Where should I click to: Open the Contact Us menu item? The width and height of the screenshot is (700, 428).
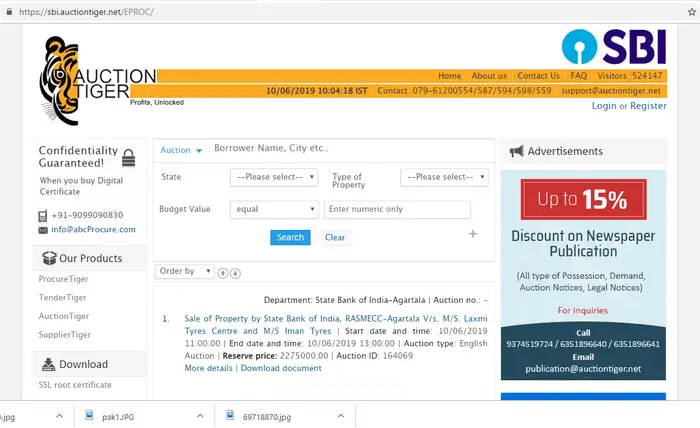(x=538, y=76)
